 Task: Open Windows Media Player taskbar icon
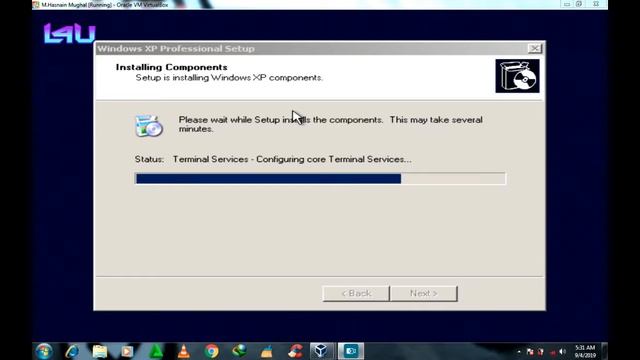127,351
